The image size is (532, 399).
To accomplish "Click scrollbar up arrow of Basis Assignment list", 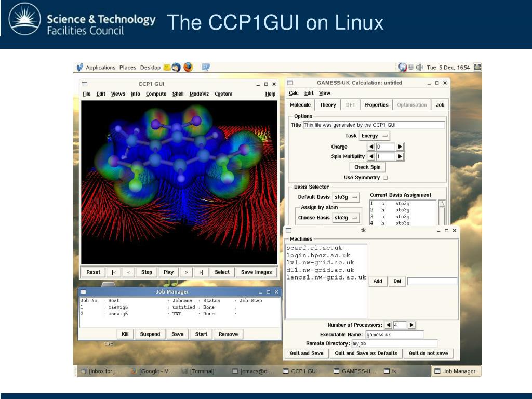I will pos(442,204).
